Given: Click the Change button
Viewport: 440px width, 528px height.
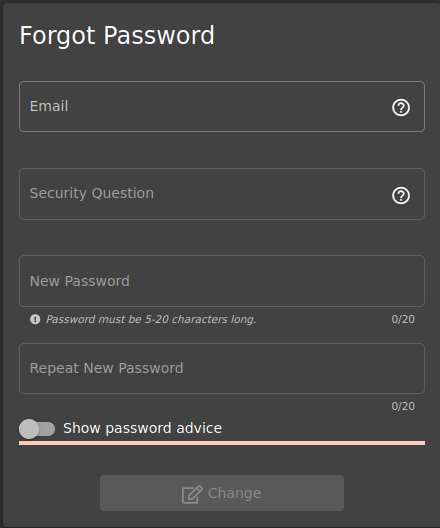Looking at the screenshot, I should coord(222,493).
